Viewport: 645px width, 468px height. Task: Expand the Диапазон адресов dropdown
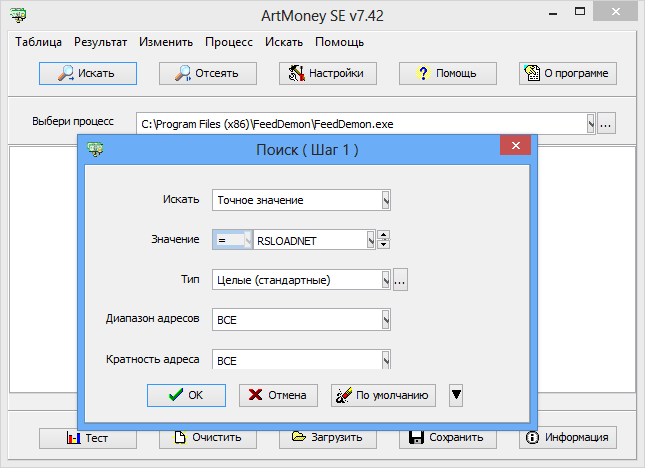tap(385, 320)
